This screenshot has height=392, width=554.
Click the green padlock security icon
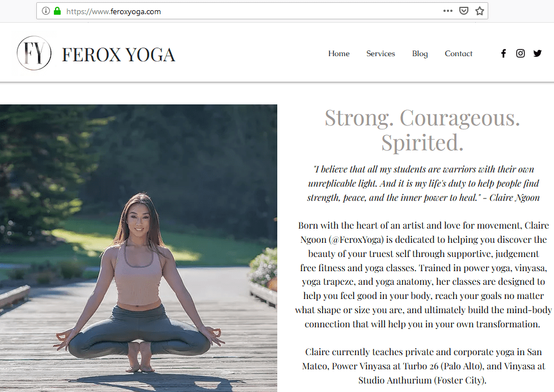(57, 11)
